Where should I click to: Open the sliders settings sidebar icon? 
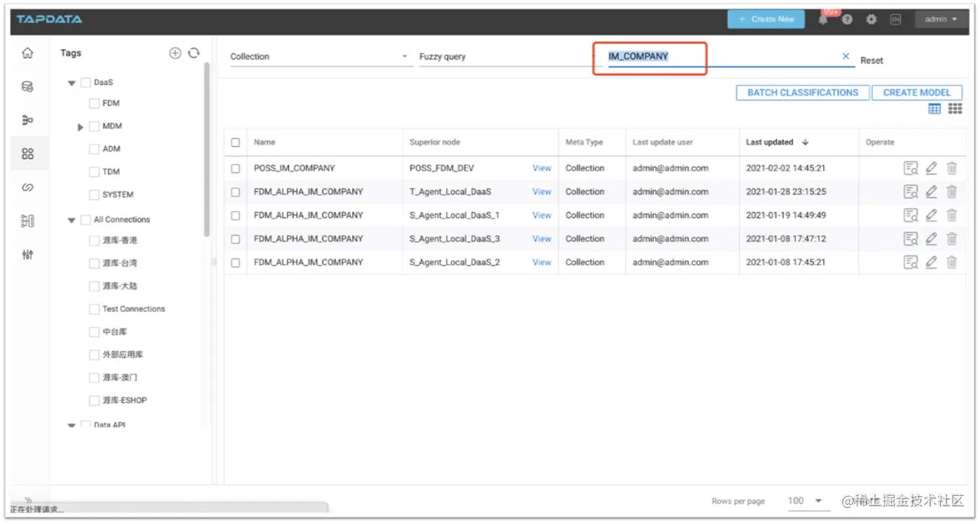28,255
